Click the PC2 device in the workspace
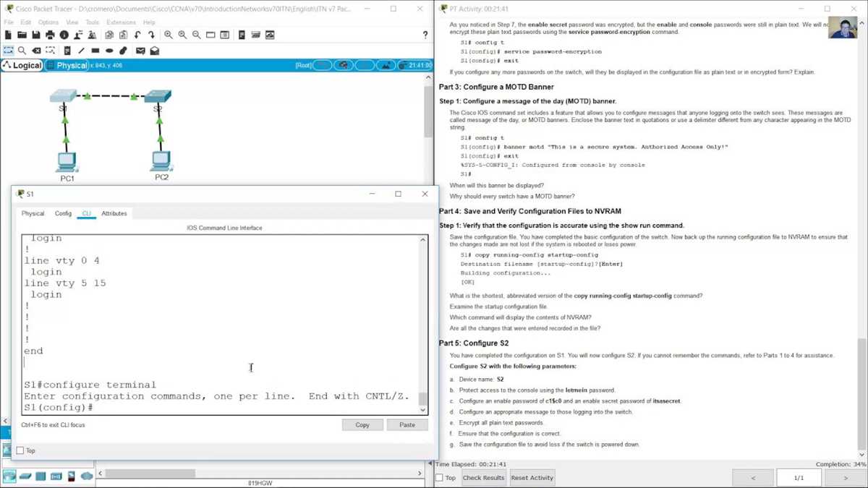The width and height of the screenshot is (868, 488). [161, 162]
